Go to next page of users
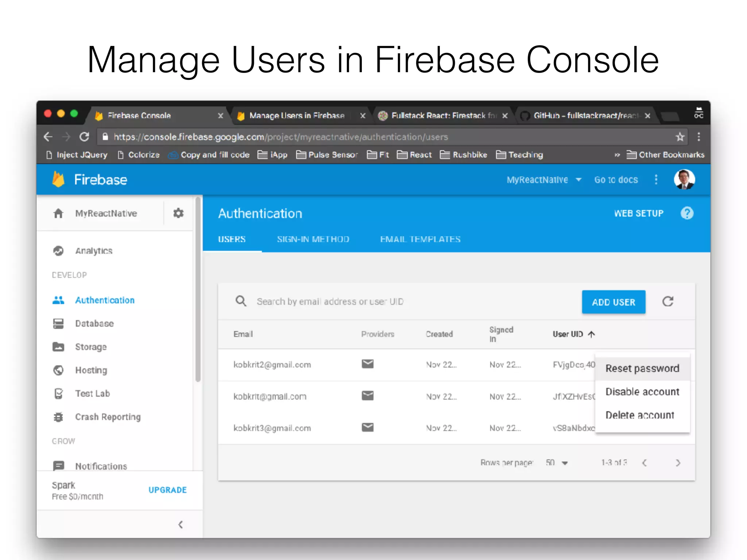The height and width of the screenshot is (560, 747). point(678,463)
